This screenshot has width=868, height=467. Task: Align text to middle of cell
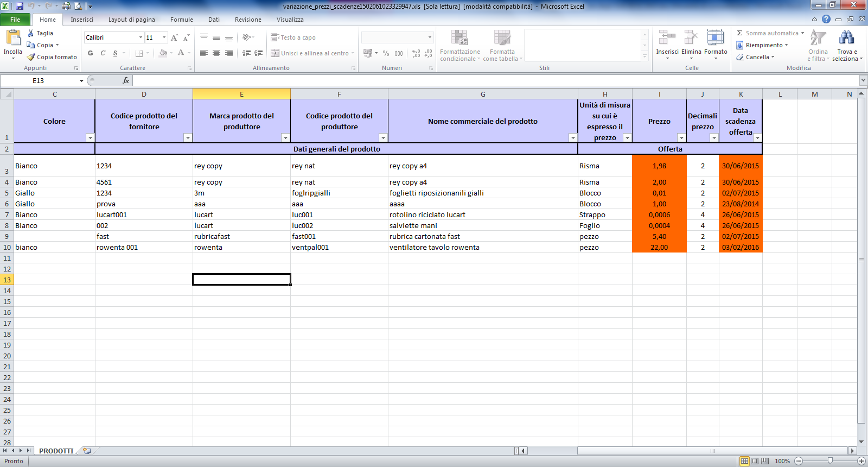pos(216,37)
